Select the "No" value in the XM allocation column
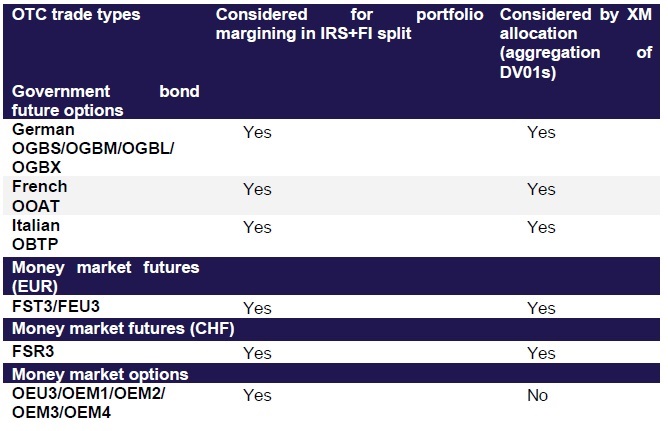This screenshot has width=668, height=431. click(x=537, y=395)
